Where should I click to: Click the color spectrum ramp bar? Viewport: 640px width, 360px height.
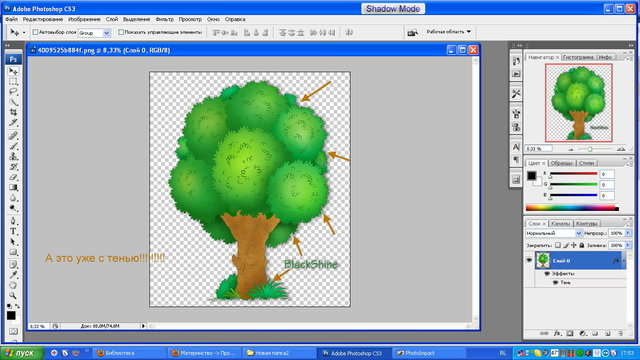point(572,208)
